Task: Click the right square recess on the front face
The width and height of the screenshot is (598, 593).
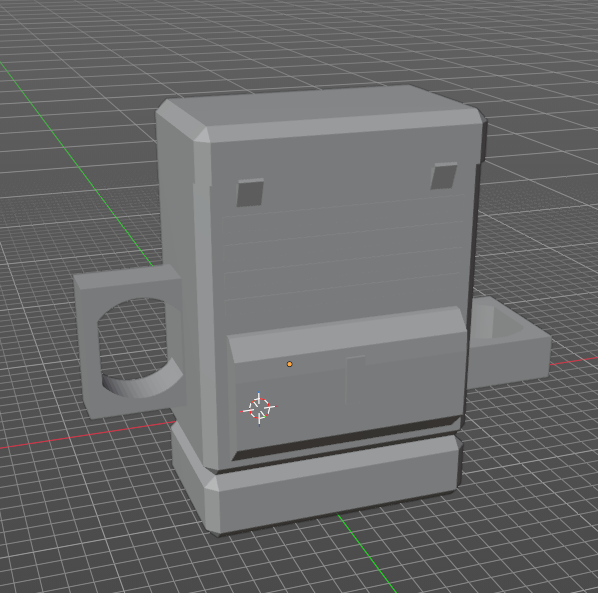Action: 444,176
